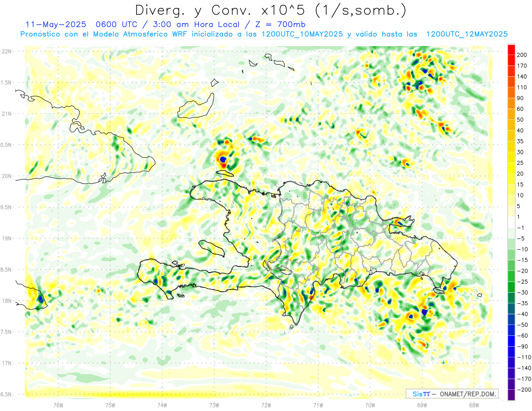Screen dimensions: 532x411
Task: Click the "-140" color bar value
Action: [523, 368]
